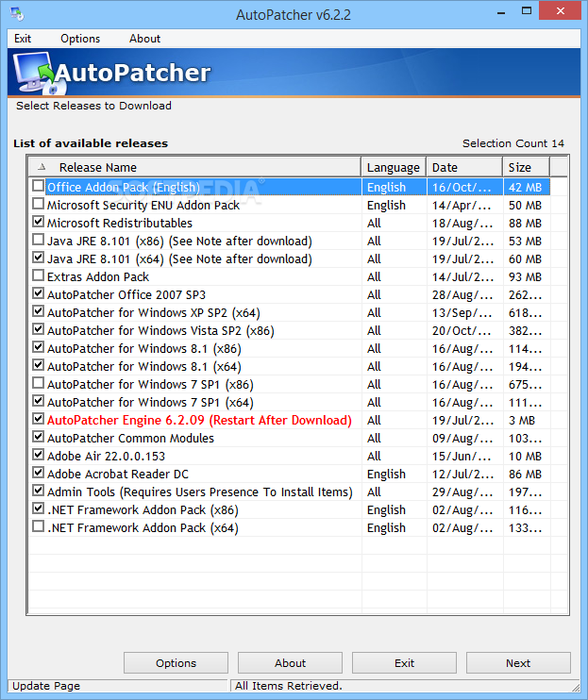Uncheck the Admin Tools checkbox

click(x=39, y=491)
